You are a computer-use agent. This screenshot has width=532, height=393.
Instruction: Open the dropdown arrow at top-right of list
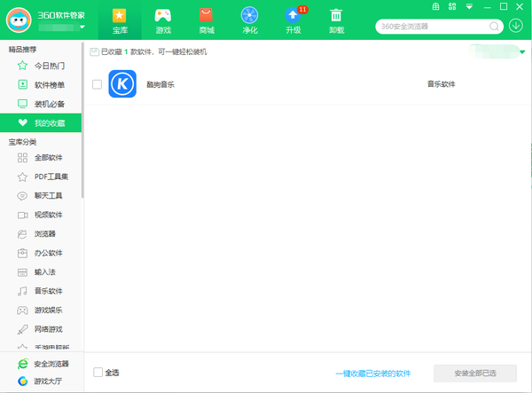click(x=522, y=52)
